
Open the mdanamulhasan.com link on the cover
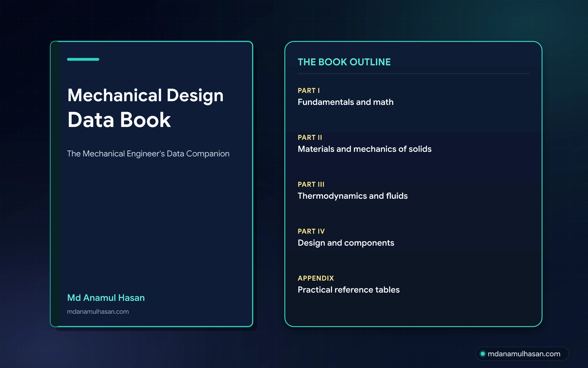click(98, 311)
